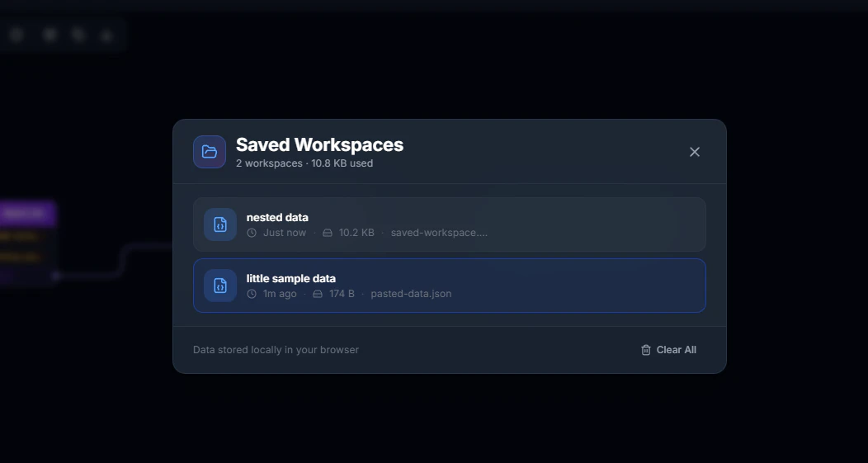The image size is (868, 463).
Task: Click the 2 workspaces storage summary text
Action: [304, 163]
